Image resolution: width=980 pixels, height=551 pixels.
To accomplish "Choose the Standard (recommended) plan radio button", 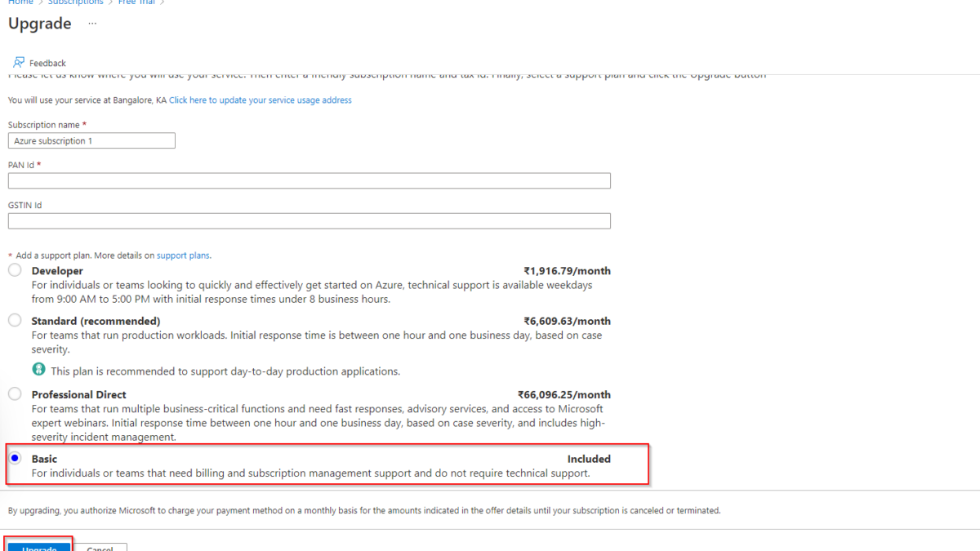I will (15, 321).
